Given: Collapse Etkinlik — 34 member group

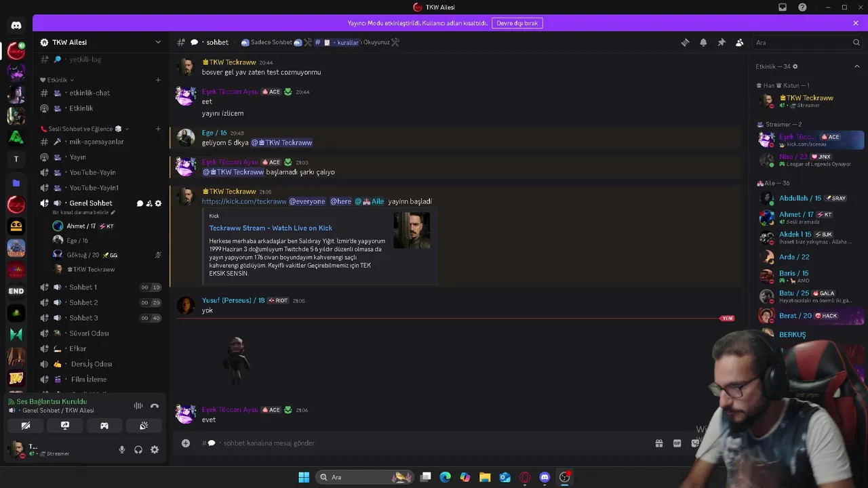Looking at the screenshot, I should [x=856, y=66].
